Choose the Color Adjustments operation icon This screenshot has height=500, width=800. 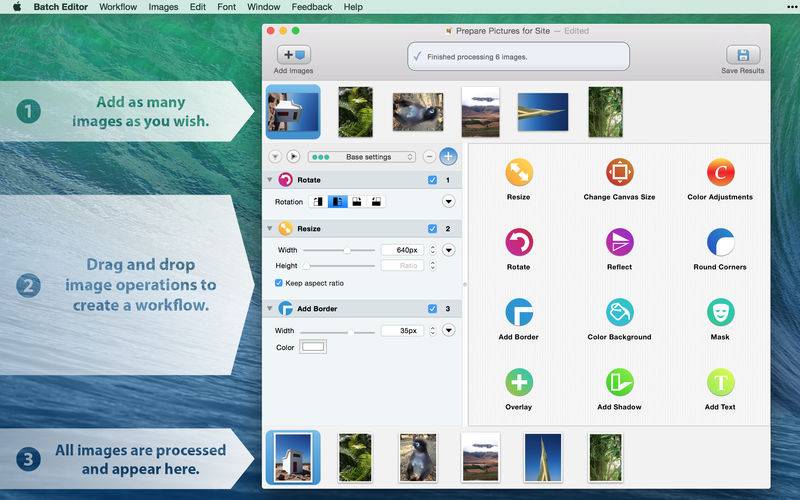point(720,172)
